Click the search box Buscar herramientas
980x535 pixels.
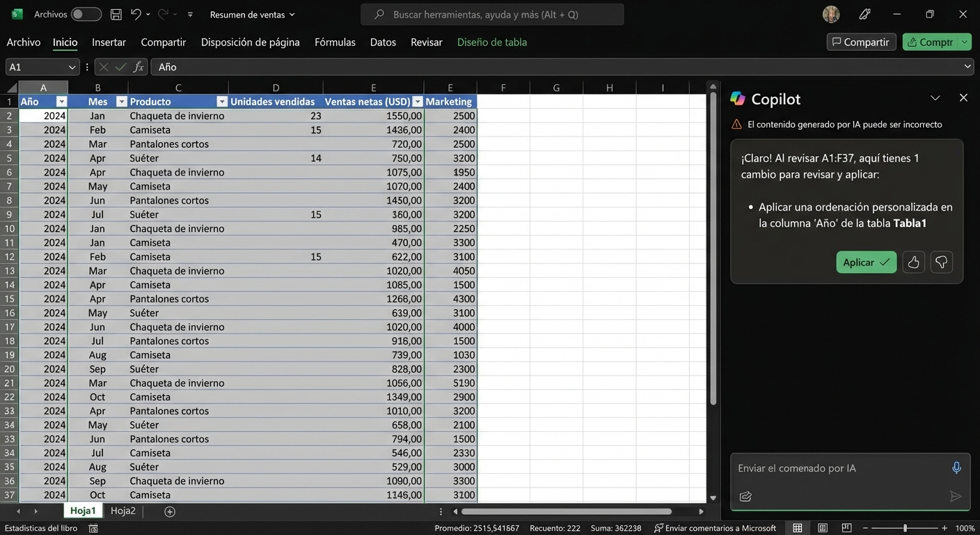[491, 15]
